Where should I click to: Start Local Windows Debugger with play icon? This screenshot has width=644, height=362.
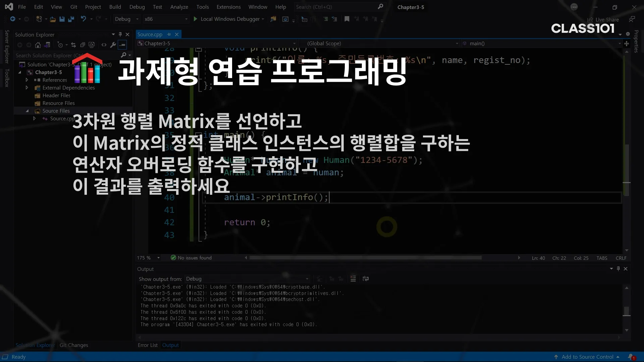pyautogui.click(x=195, y=19)
